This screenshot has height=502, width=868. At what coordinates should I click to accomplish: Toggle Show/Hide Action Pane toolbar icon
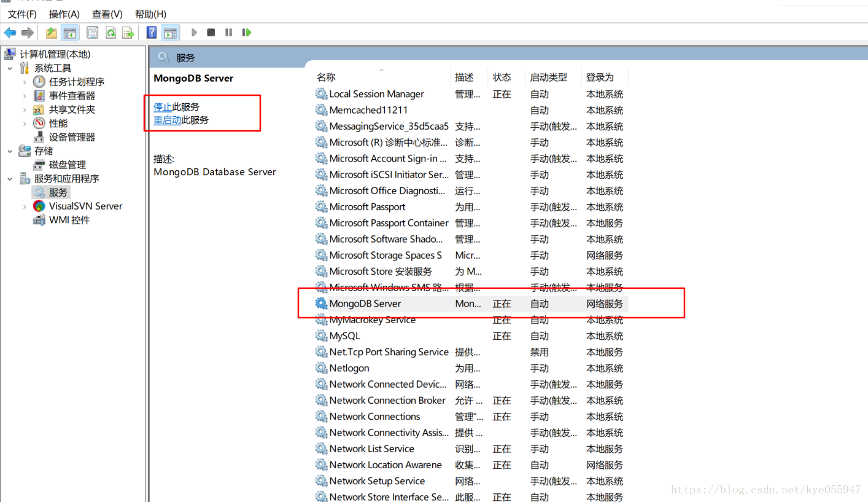(170, 33)
